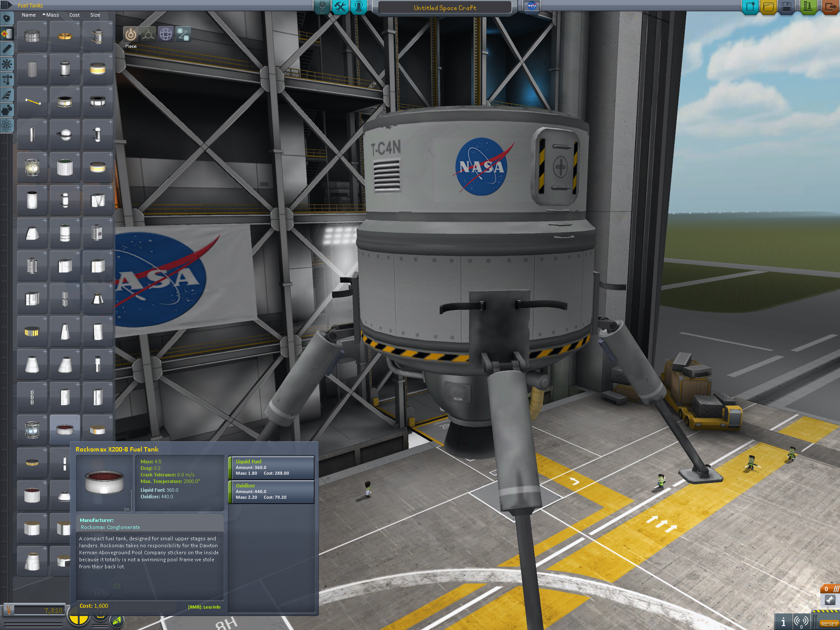Open the Utility parts category (gears icon)

click(7, 110)
